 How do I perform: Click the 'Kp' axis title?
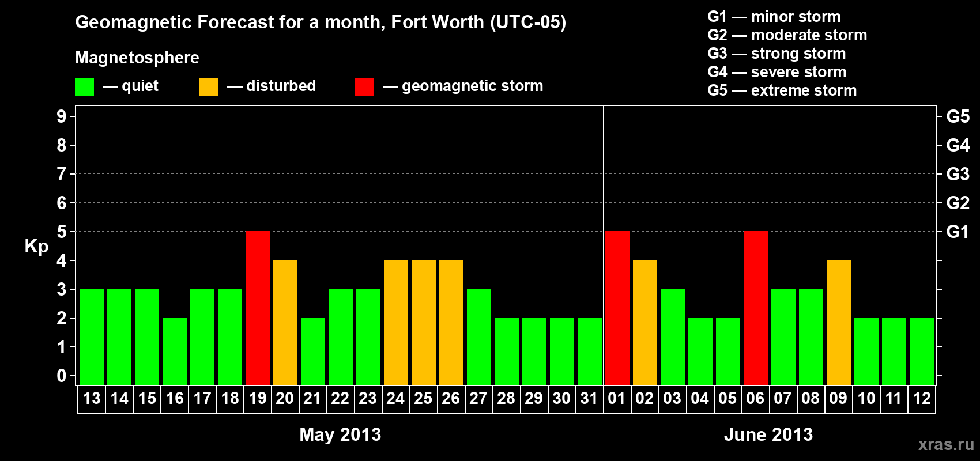tap(36, 247)
